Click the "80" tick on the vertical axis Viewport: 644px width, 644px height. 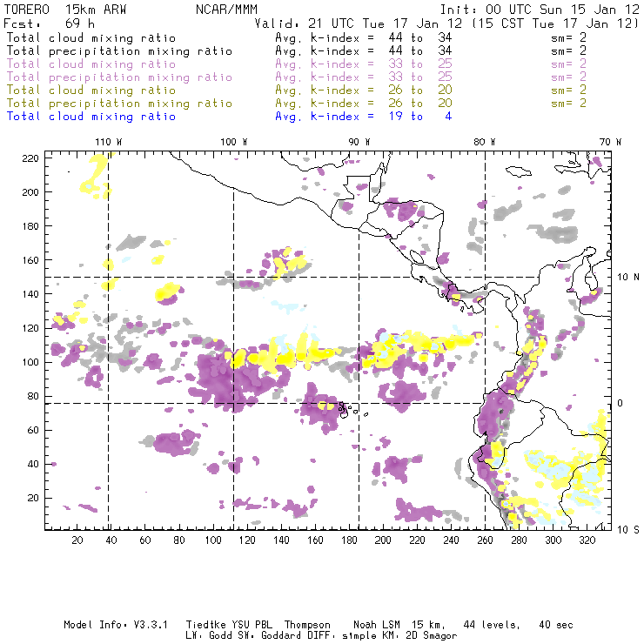click(x=33, y=396)
